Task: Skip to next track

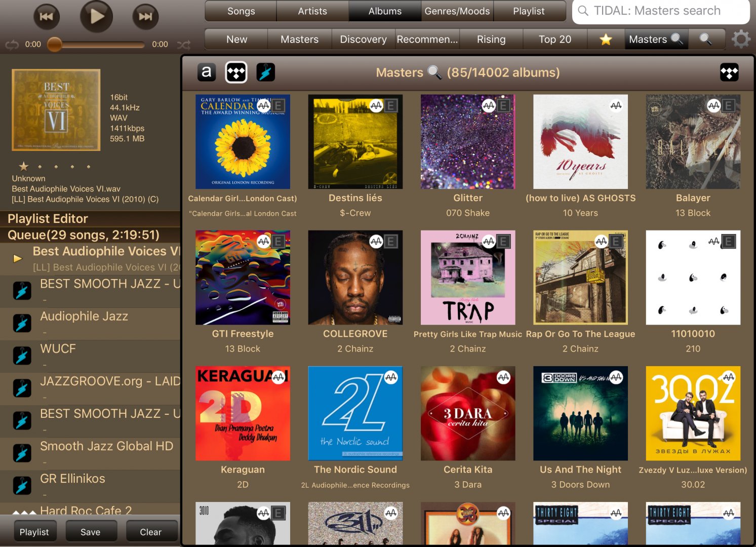Action: [145, 17]
